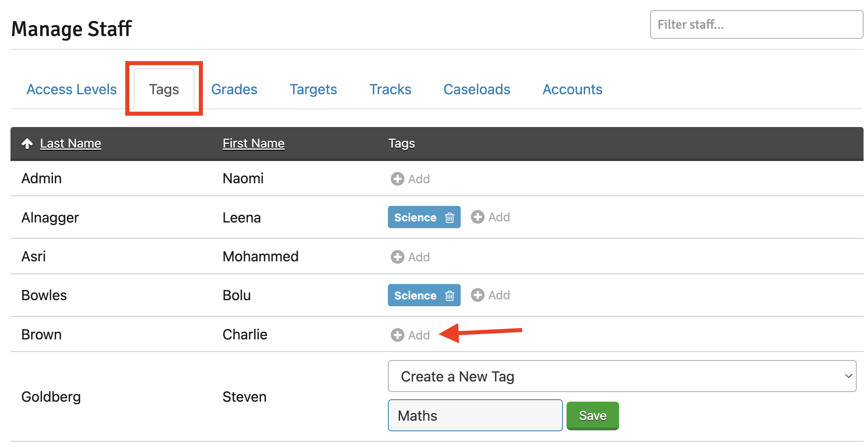The height and width of the screenshot is (445, 868).
Task: Delete Science tag from Leena Alnagger
Action: (x=450, y=218)
